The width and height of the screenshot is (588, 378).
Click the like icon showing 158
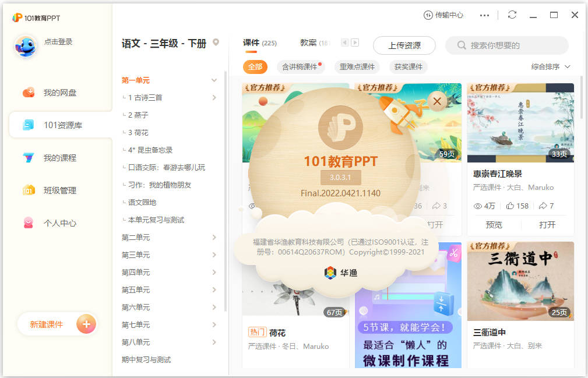(510, 206)
